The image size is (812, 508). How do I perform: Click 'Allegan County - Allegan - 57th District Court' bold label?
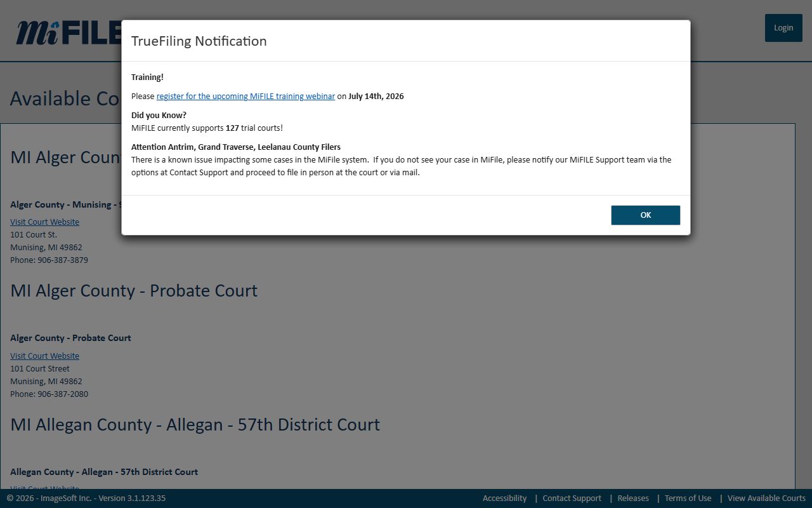[104, 472]
